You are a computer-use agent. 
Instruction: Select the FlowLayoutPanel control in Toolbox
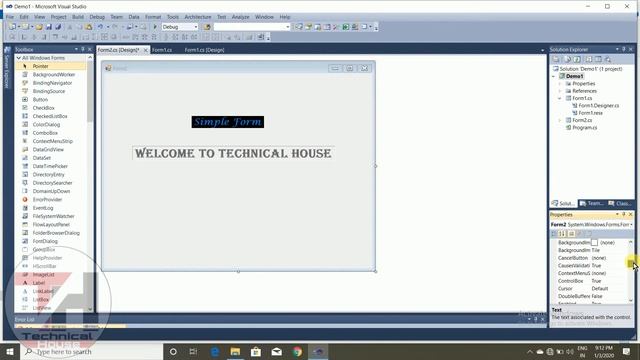[x=51, y=224]
